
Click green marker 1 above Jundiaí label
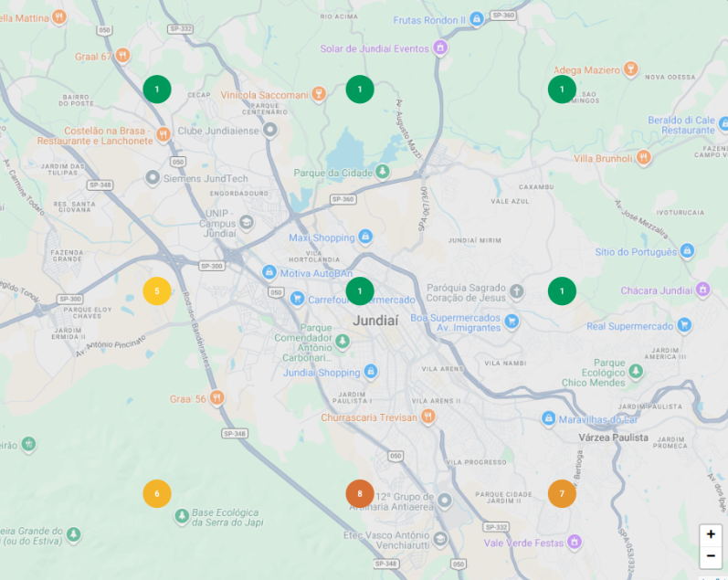pos(360,291)
